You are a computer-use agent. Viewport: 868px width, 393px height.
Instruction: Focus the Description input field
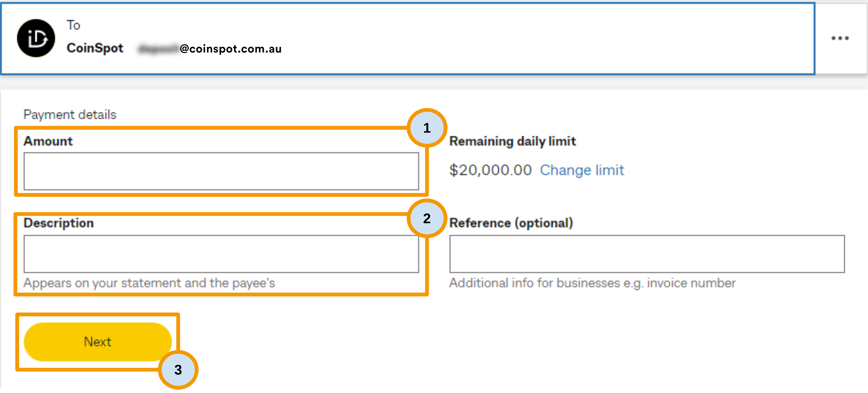221,254
